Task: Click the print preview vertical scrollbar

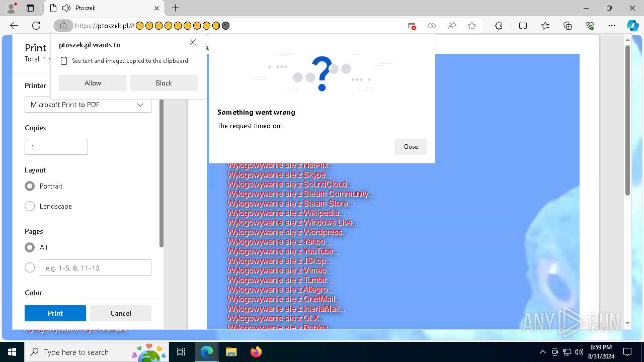Action: tap(627, 121)
